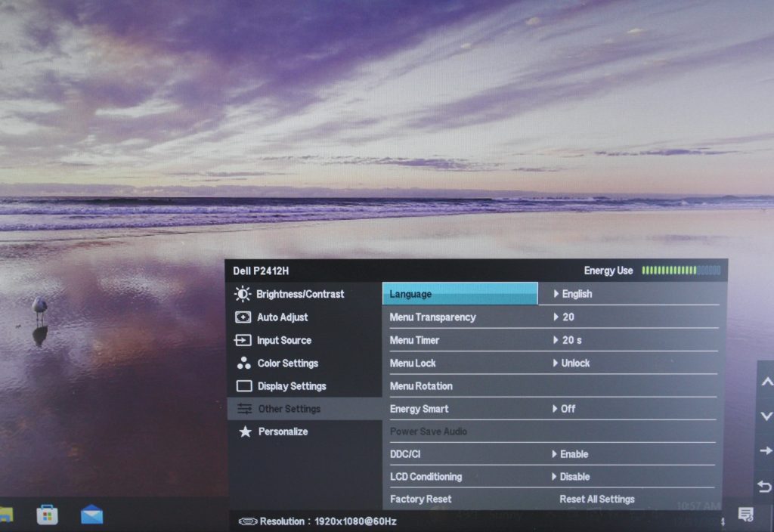Expand Menu Transparency value 20
This screenshot has width=774, height=532.
[x=564, y=317]
